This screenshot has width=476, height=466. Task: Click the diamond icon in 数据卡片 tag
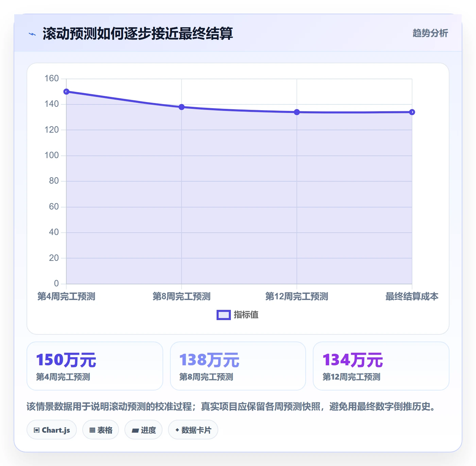click(x=177, y=430)
